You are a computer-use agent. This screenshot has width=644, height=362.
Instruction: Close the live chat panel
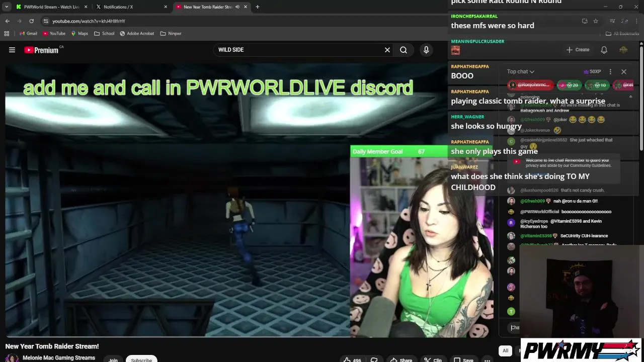pyautogui.click(x=624, y=71)
